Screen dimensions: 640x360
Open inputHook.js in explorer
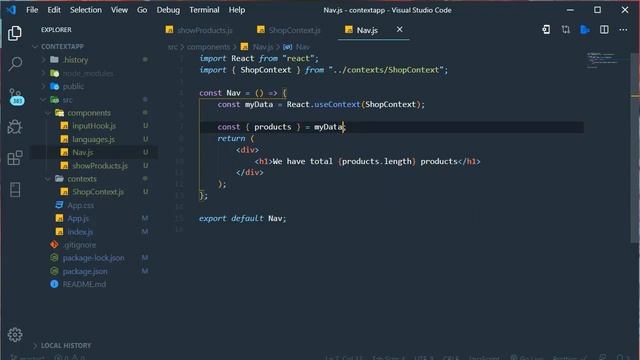[x=94, y=126]
